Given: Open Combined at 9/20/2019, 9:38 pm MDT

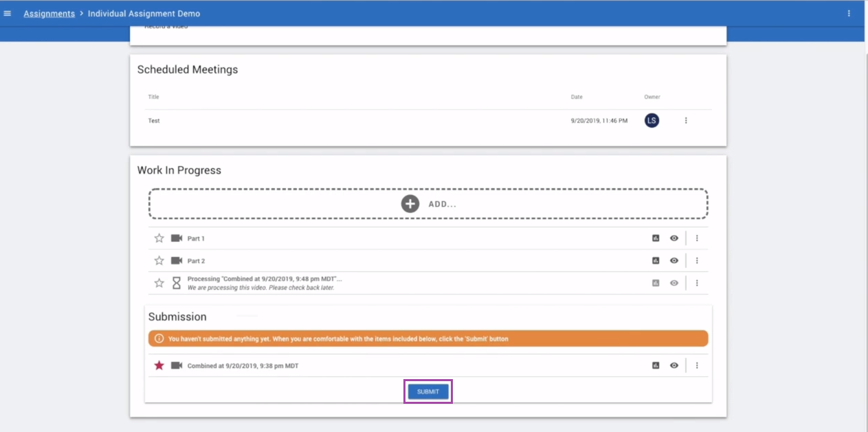Looking at the screenshot, I should point(243,366).
